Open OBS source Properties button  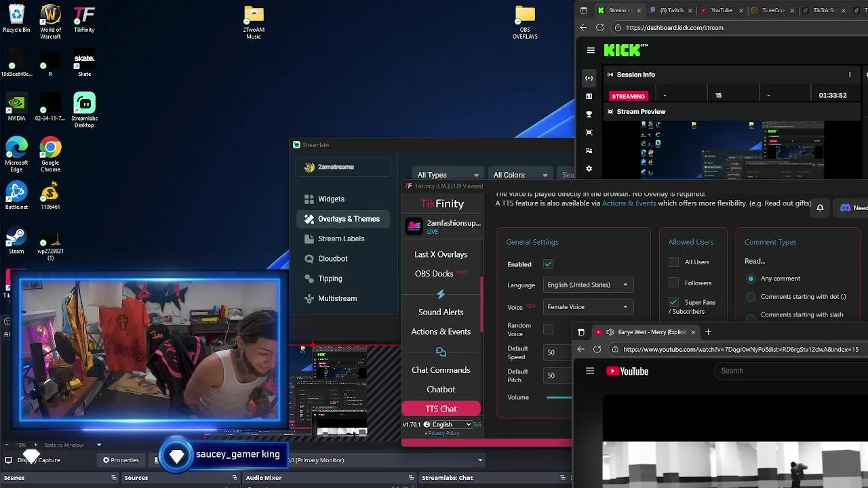click(x=121, y=460)
